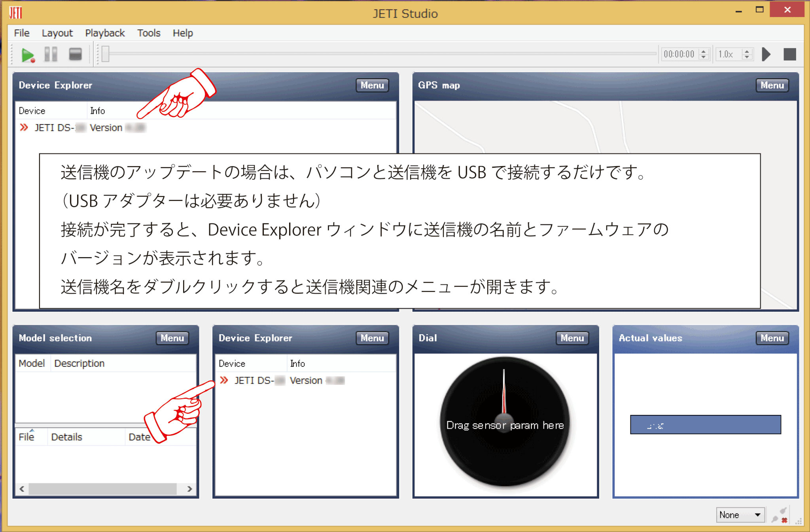Open Menu of Actual values panel
This screenshot has height=532, width=810.
772,338
